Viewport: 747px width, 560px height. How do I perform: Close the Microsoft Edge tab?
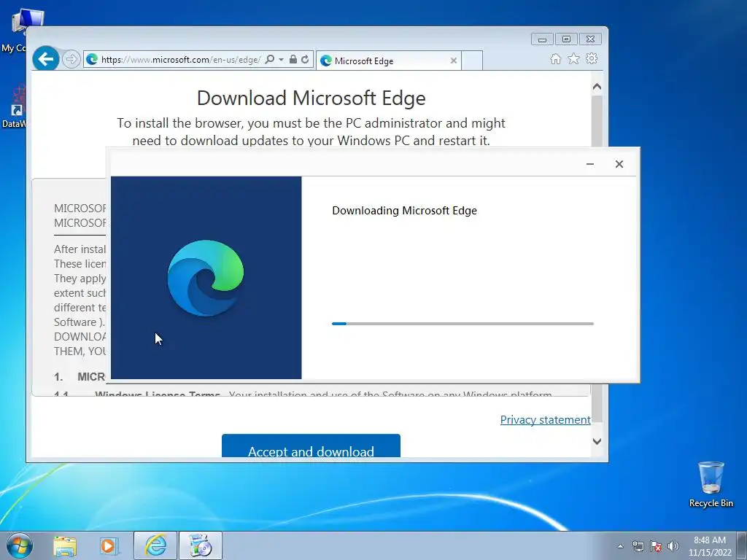454,61
